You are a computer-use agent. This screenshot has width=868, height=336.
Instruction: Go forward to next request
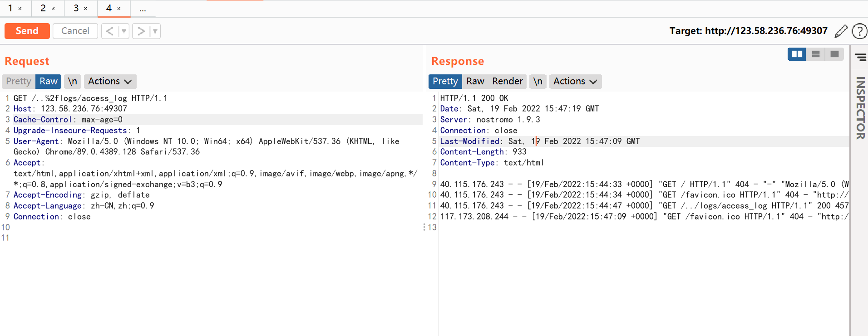[x=141, y=31]
